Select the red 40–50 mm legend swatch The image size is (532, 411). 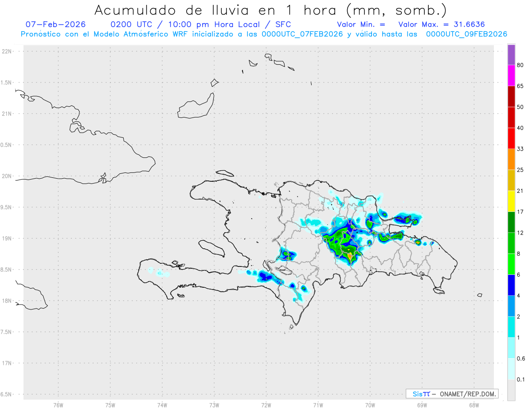[x=511, y=117]
